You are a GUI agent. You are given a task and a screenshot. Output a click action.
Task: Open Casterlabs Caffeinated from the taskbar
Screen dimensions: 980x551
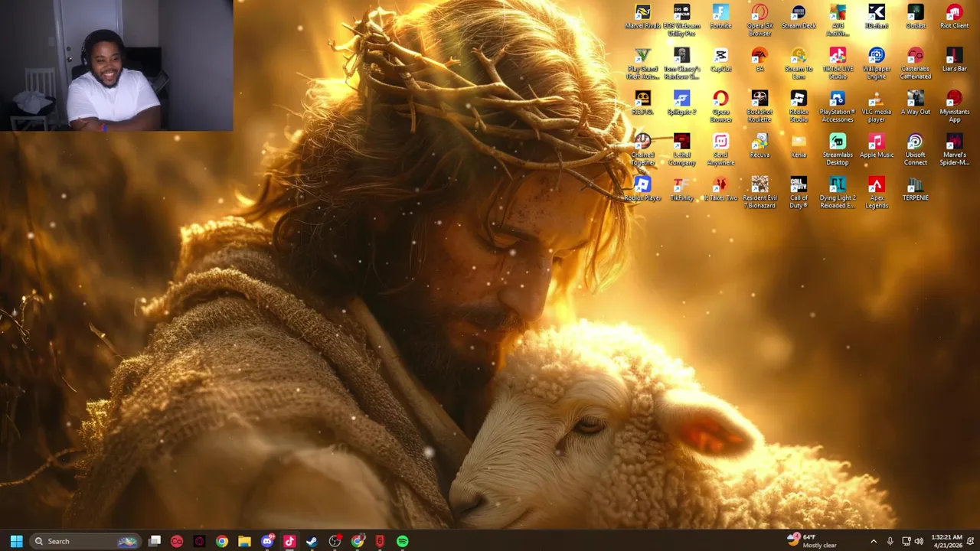[x=177, y=541]
